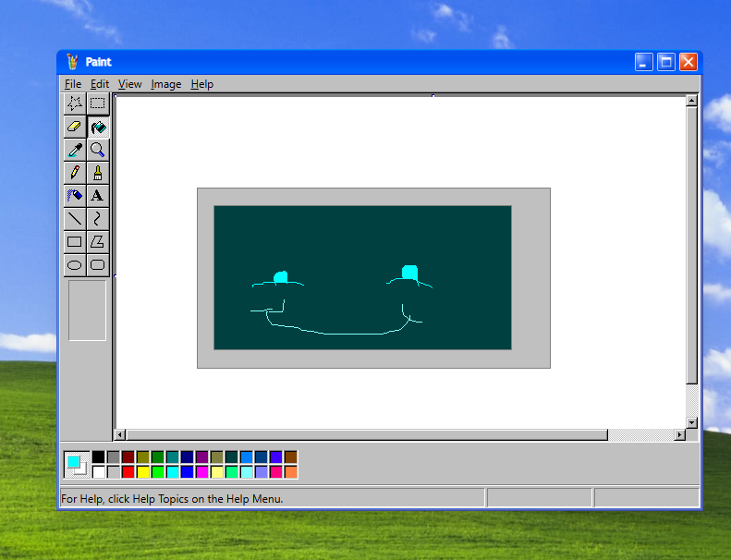The height and width of the screenshot is (560, 731).
Task: Choose the Rounded Rectangle tool
Action: 97,265
